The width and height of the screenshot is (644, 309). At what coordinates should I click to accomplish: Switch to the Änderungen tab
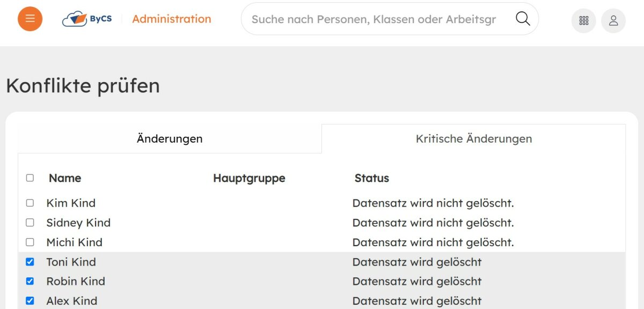point(170,138)
